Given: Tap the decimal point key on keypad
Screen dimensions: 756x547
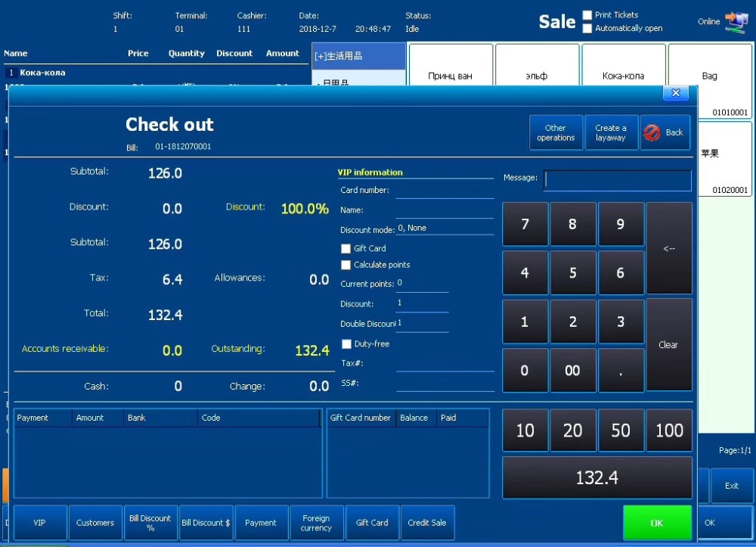Looking at the screenshot, I should click(x=621, y=371).
